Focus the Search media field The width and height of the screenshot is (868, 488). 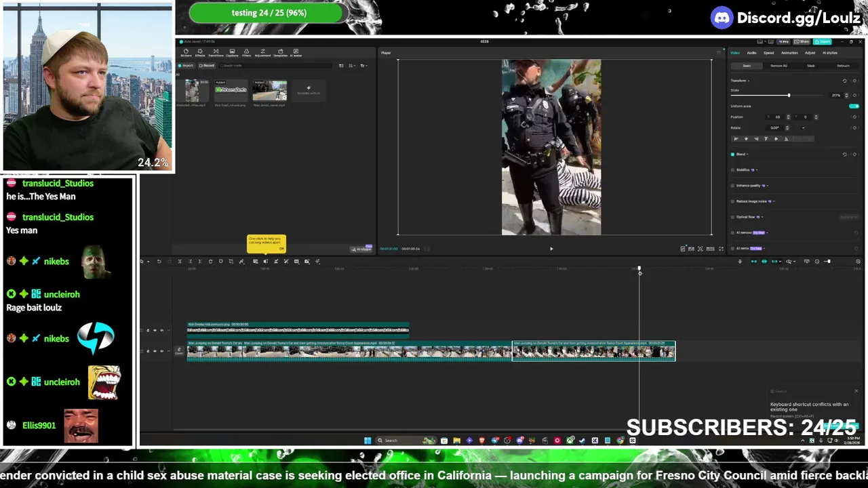coord(275,66)
